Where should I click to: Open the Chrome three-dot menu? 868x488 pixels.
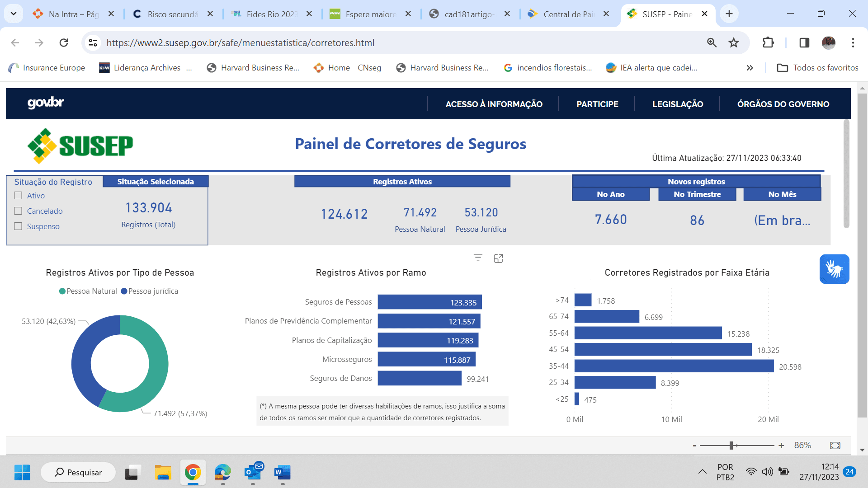[853, 42]
